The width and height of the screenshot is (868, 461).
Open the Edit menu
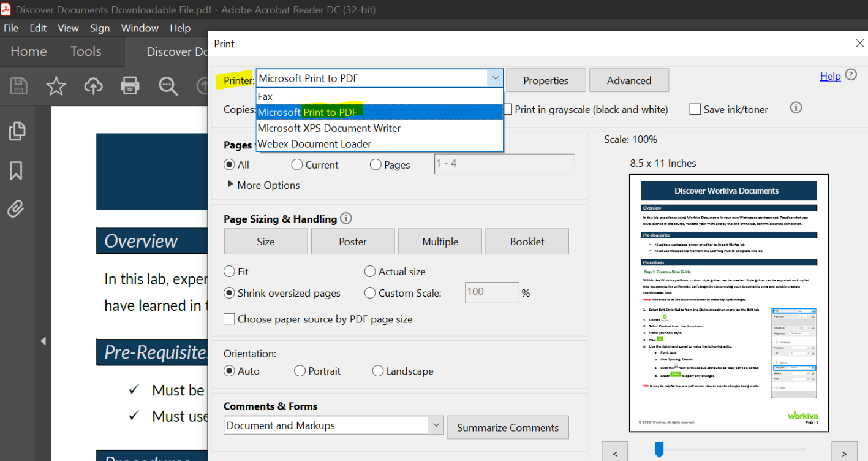click(38, 28)
